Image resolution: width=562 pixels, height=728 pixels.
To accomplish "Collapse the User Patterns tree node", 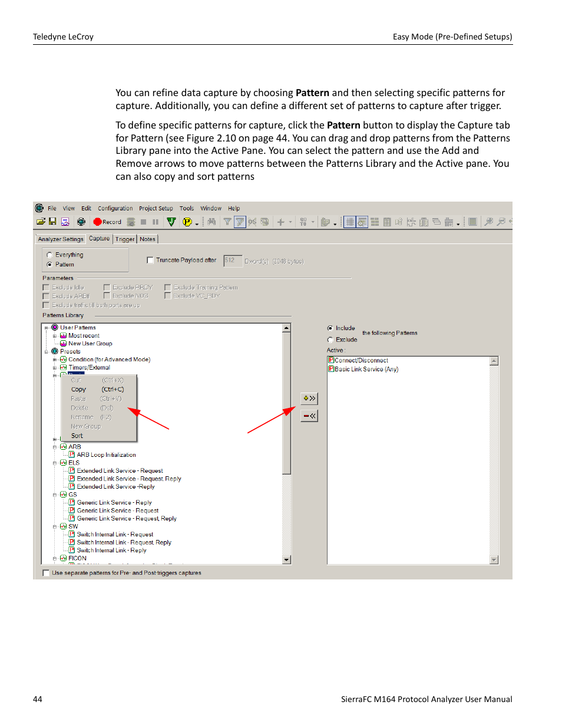I will point(46,328).
